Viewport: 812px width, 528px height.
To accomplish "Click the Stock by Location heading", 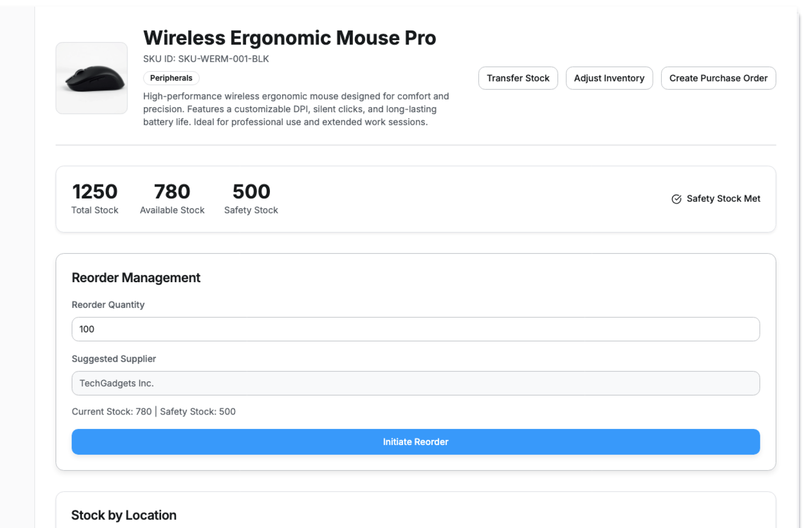I will tap(123, 515).
